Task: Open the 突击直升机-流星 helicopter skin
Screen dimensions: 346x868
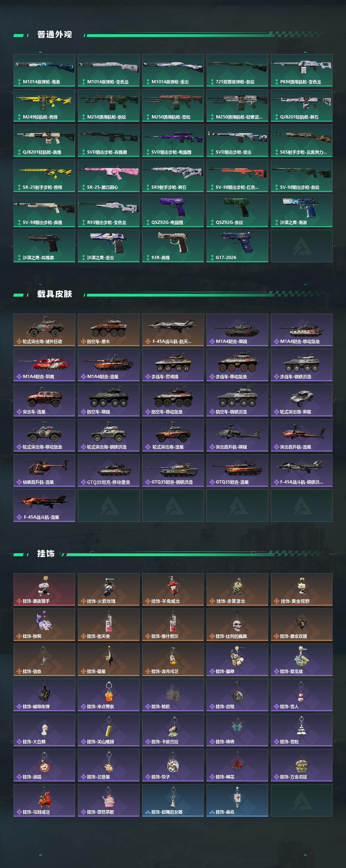Action: [301, 435]
